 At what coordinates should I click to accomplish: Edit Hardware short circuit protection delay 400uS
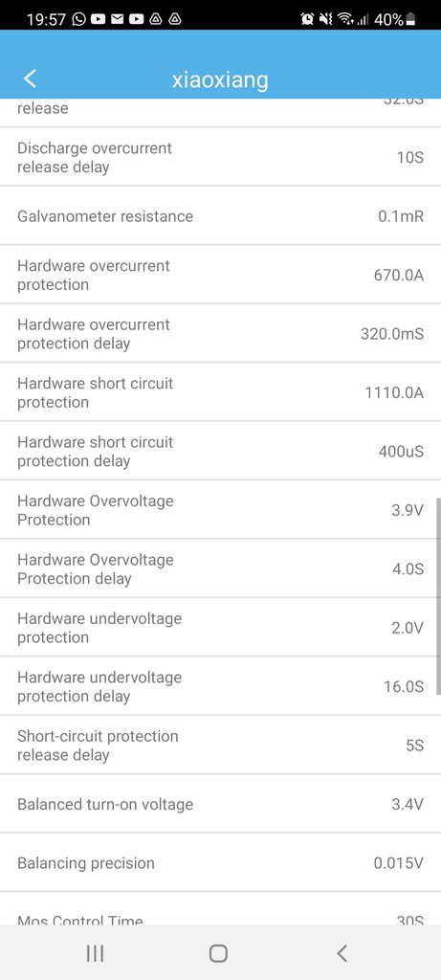click(x=220, y=452)
